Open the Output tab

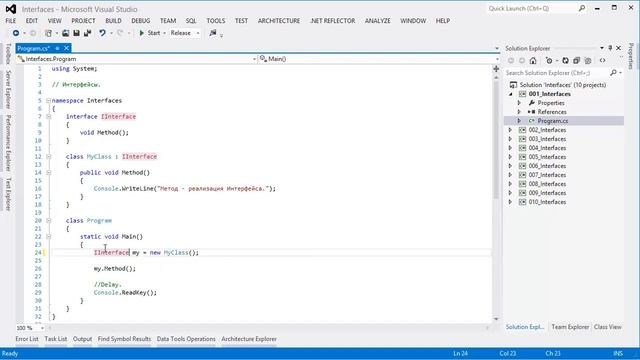82,339
